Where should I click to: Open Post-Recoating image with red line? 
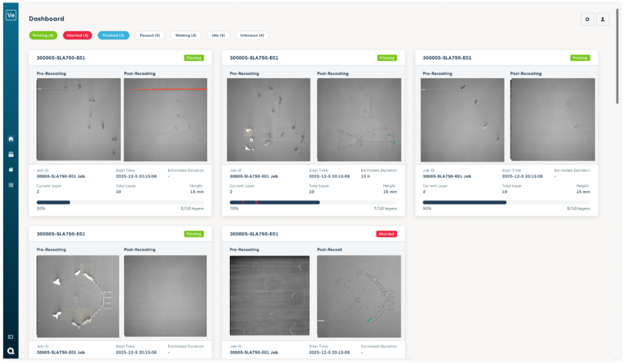tap(165, 119)
